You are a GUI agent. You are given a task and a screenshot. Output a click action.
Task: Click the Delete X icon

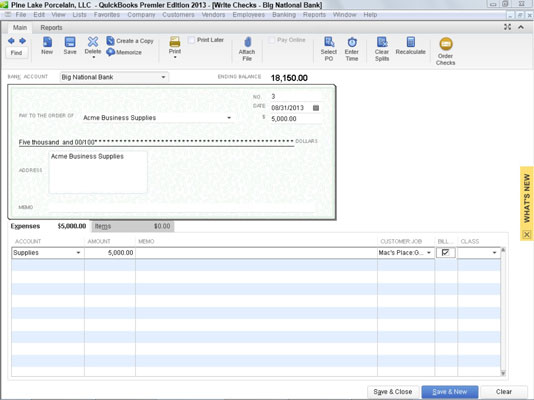(93, 42)
